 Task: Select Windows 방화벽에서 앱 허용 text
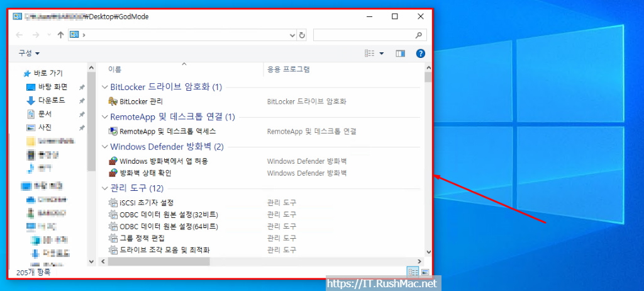pos(164,161)
